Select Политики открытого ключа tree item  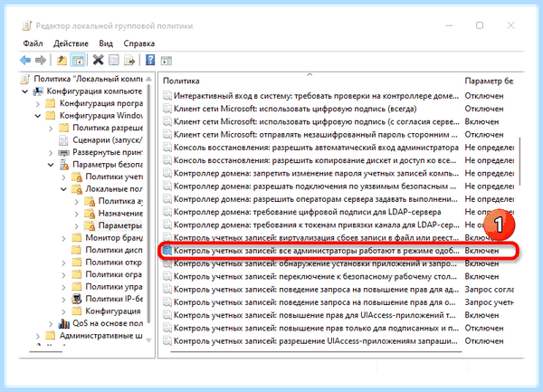pyautogui.click(x=107, y=263)
